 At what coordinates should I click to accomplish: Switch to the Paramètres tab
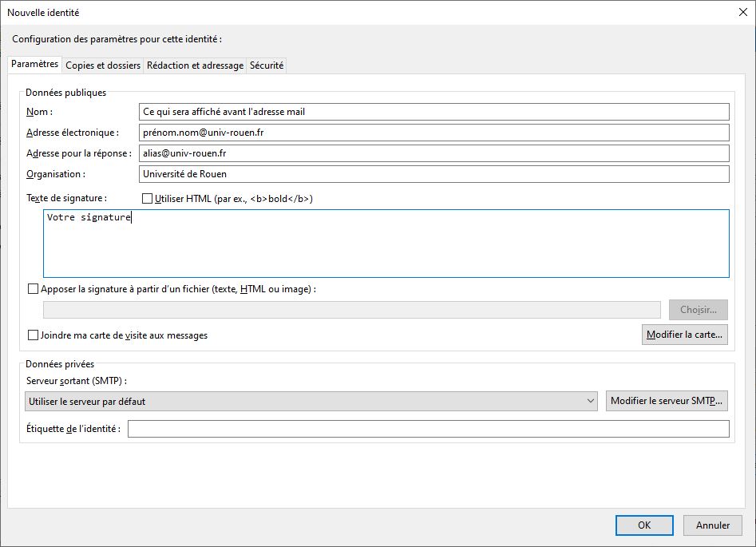pos(35,65)
